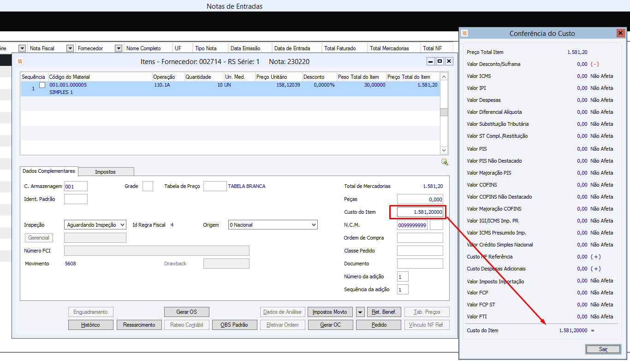Open arrow menu beside Impostos Movto
Image resolution: width=630 pixels, height=364 pixels.
[x=360, y=312]
